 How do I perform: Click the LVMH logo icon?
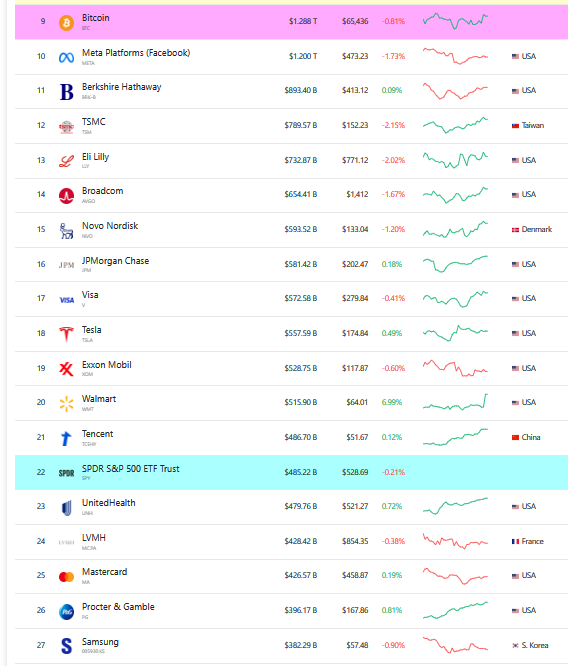tap(66, 542)
